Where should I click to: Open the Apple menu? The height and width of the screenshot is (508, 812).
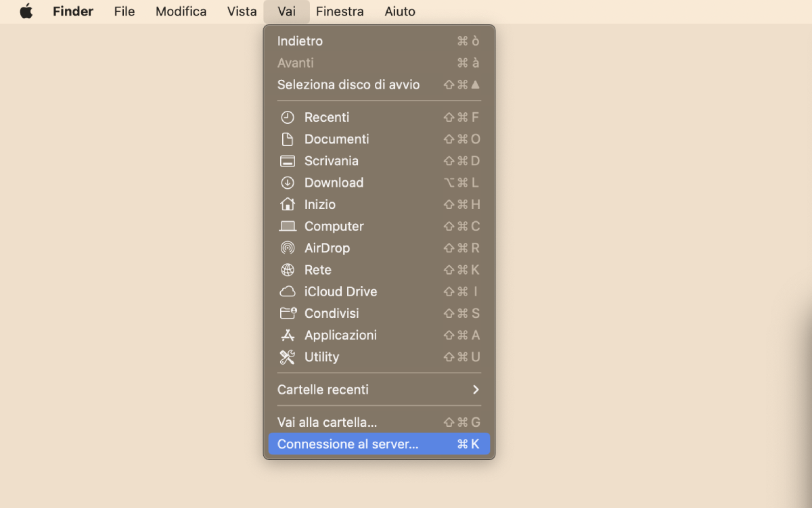[26, 11]
